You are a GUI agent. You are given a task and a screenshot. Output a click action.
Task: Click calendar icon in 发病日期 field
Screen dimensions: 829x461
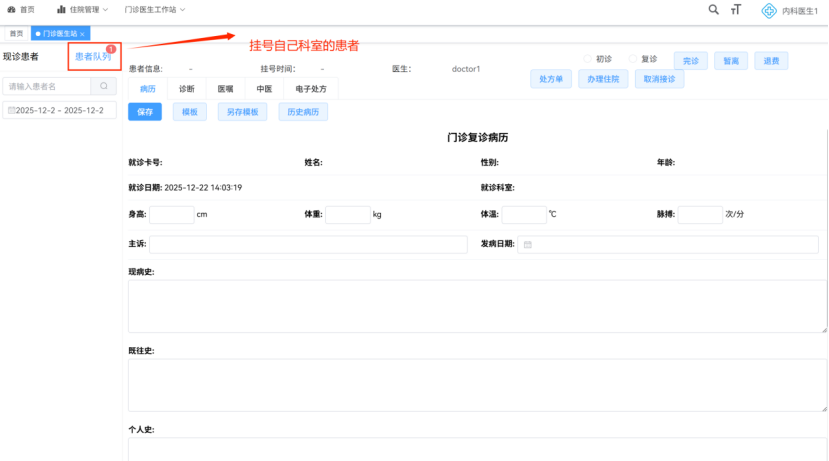[528, 245]
